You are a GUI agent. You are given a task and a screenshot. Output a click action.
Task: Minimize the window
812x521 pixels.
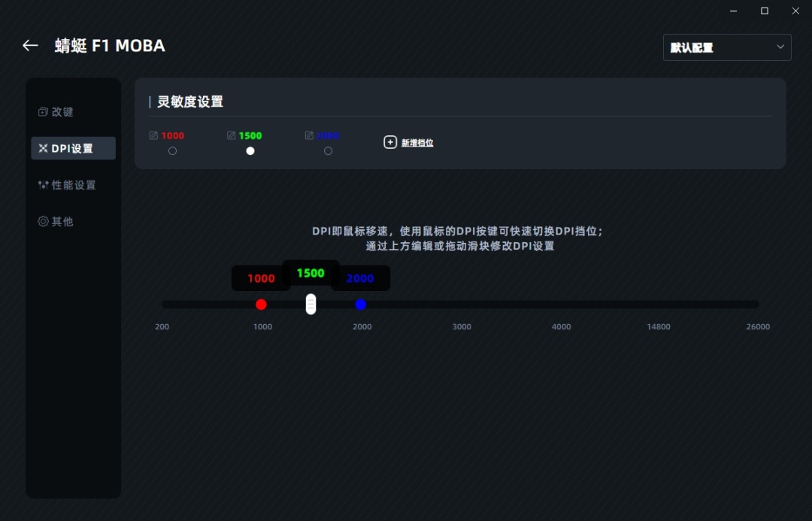point(733,11)
